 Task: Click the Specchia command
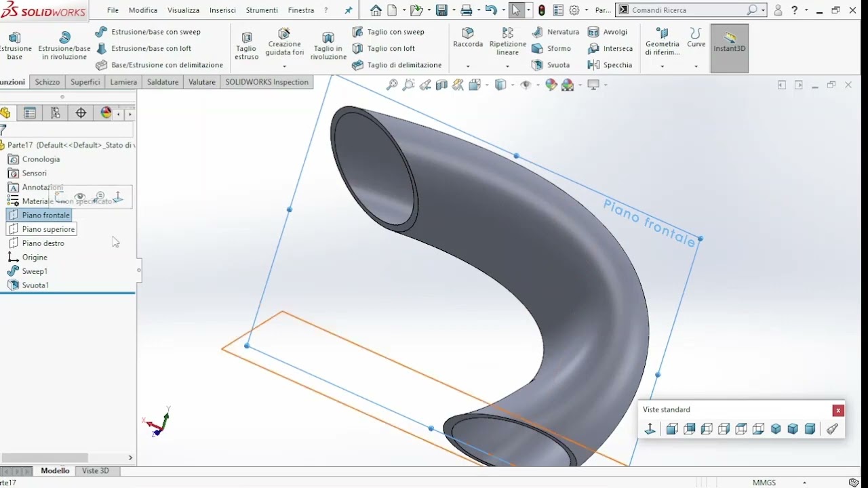tap(610, 65)
